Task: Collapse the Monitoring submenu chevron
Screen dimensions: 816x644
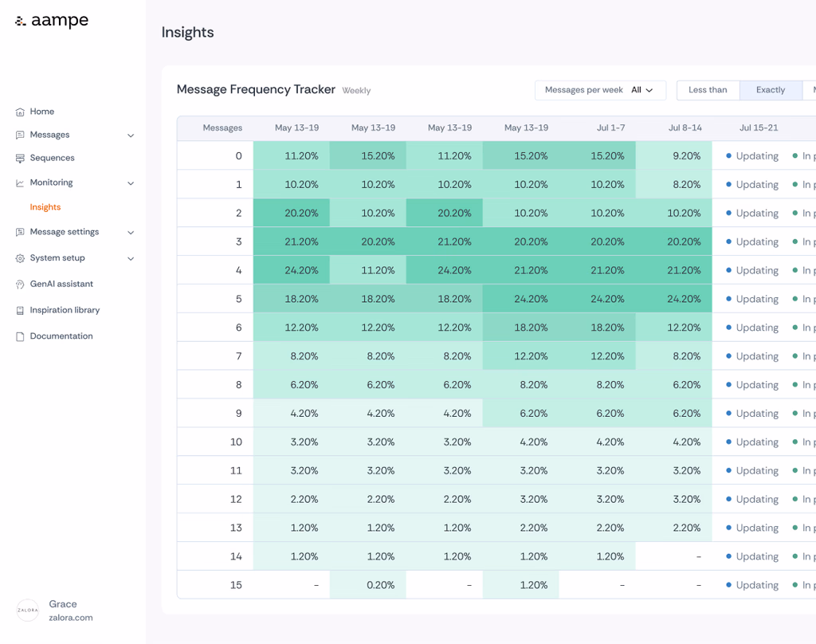Action: 131,183
